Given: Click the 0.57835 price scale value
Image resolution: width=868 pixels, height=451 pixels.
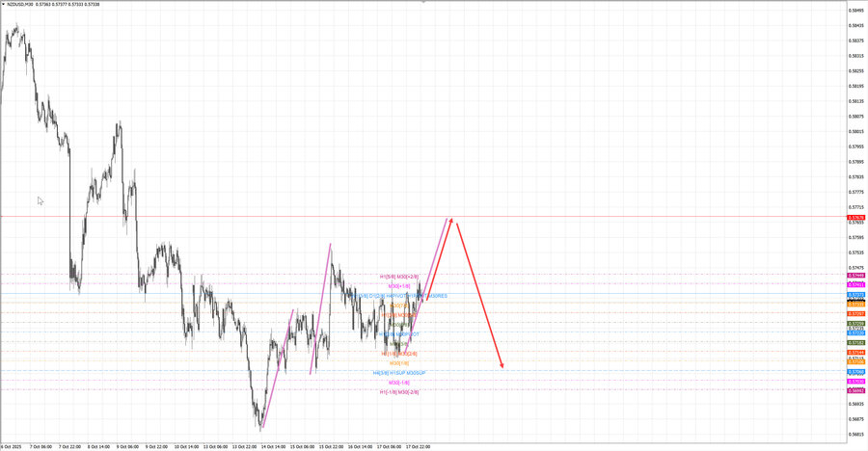Looking at the screenshot, I should click(856, 177).
